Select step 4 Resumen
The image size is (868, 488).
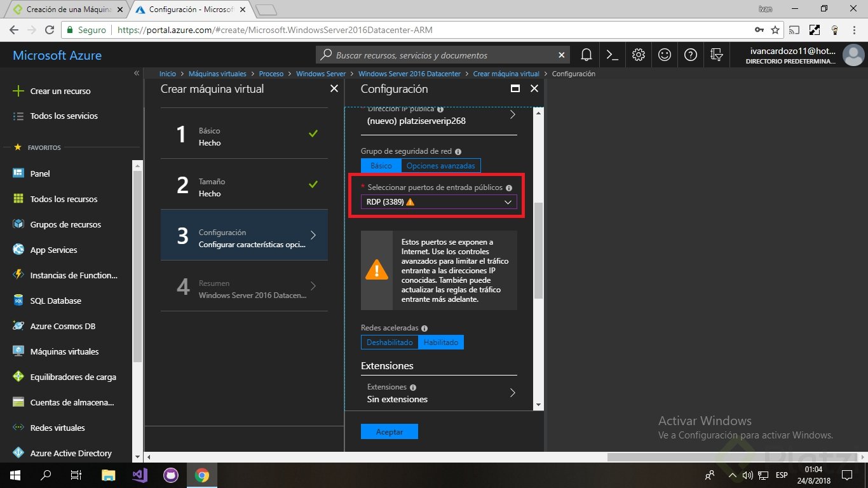(x=245, y=286)
